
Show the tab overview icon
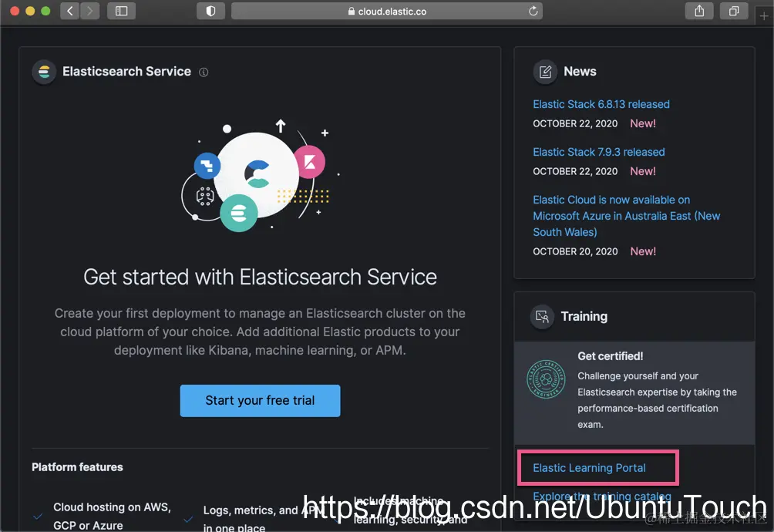(x=734, y=11)
